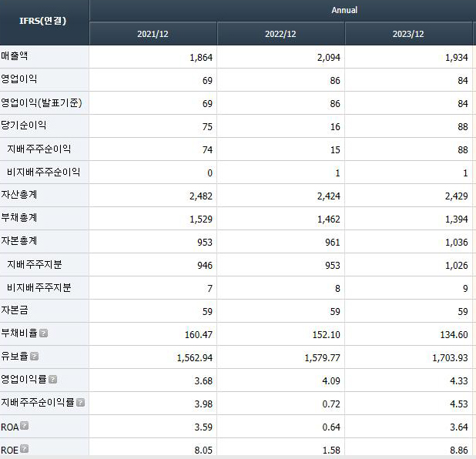The width and height of the screenshot is (476, 459).
Task: Select the 2021/12 column header
Action: click(153, 34)
